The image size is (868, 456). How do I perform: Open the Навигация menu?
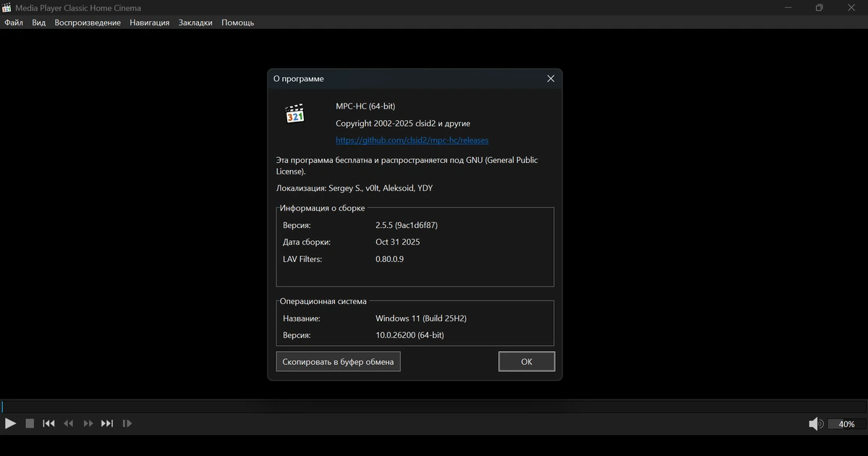click(x=150, y=22)
